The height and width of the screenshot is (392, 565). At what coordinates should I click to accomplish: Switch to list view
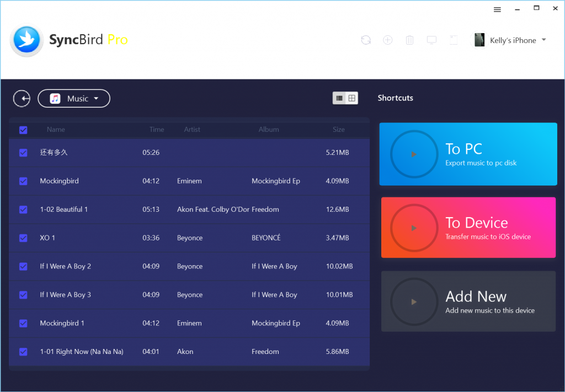coord(339,98)
